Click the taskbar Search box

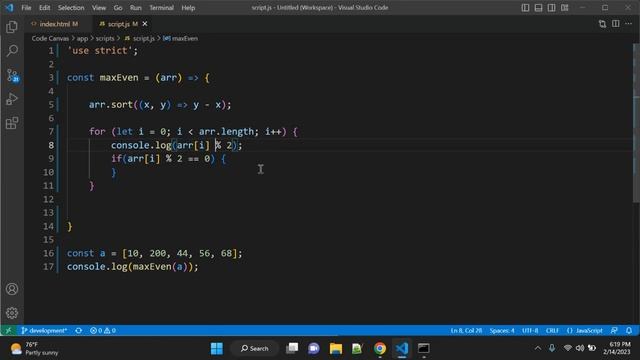tap(255, 348)
